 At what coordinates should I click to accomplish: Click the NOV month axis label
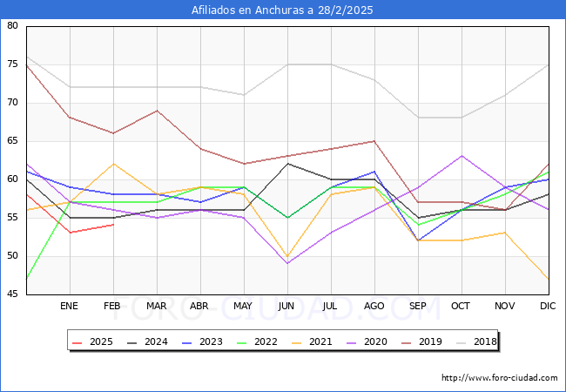click(505, 306)
